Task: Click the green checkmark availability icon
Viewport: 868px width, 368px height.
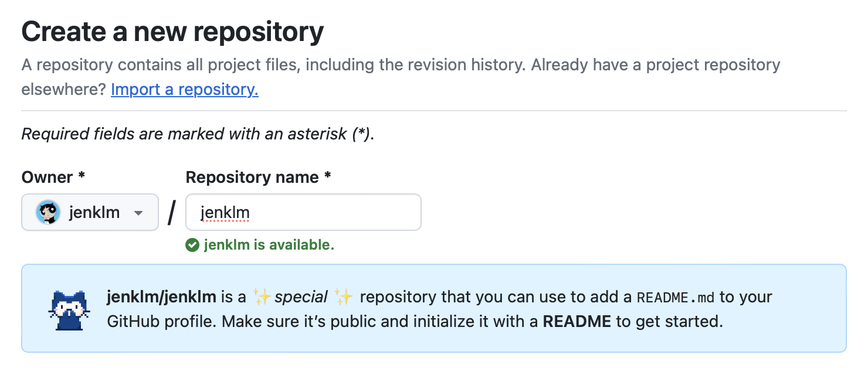Action: click(192, 245)
